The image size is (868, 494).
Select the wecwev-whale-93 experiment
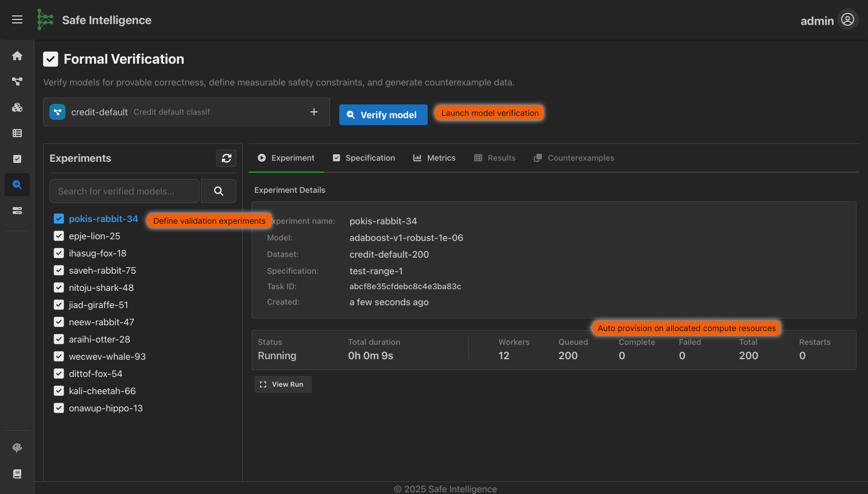(x=107, y=356)
